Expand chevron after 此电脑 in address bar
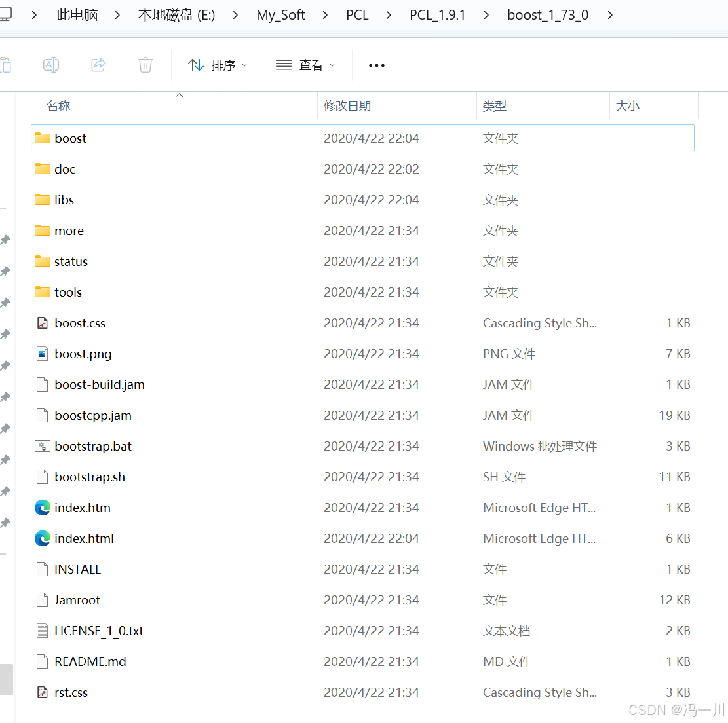Image resolution: width=728 pixels, height=723 pixels. (117, 15)
